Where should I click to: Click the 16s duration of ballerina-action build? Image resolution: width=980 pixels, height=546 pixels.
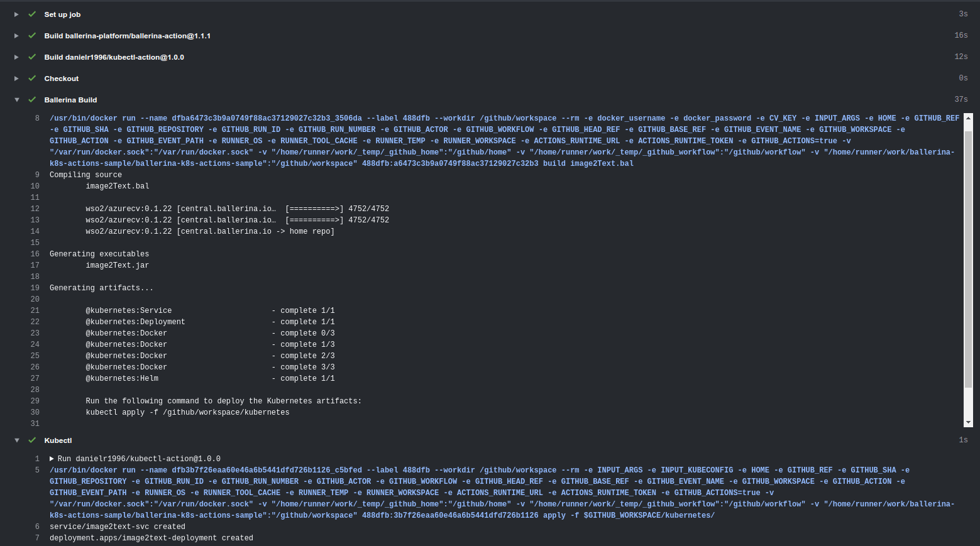point(961,35)
